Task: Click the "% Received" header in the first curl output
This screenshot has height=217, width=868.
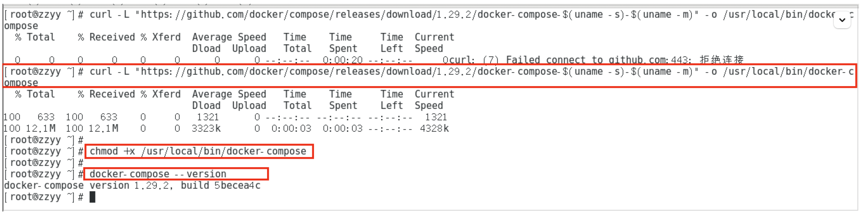Action: (x=106, y=37)
